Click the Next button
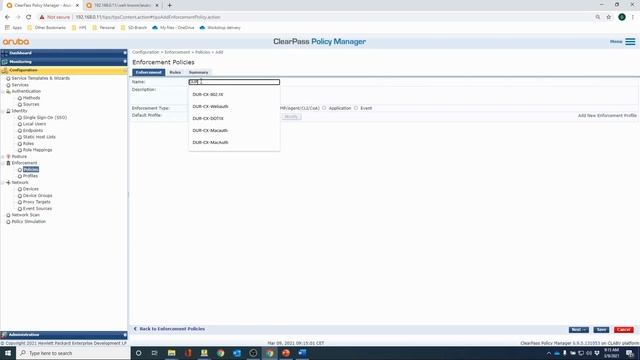Image resolution: width=640 pixels, height=360 pixels. tap(578, 330)
